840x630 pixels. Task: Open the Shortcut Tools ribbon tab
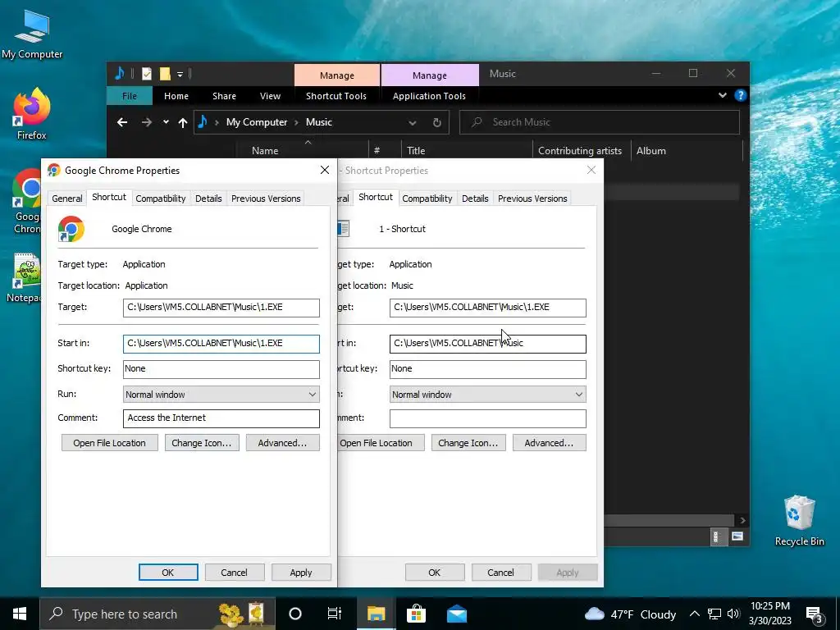[x=336, y=96]
